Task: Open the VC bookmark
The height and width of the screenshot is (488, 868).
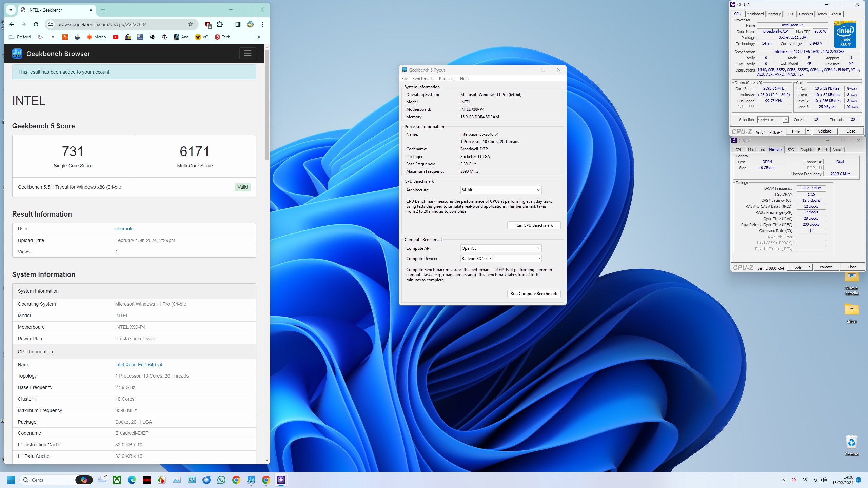Action: point(201,37)
